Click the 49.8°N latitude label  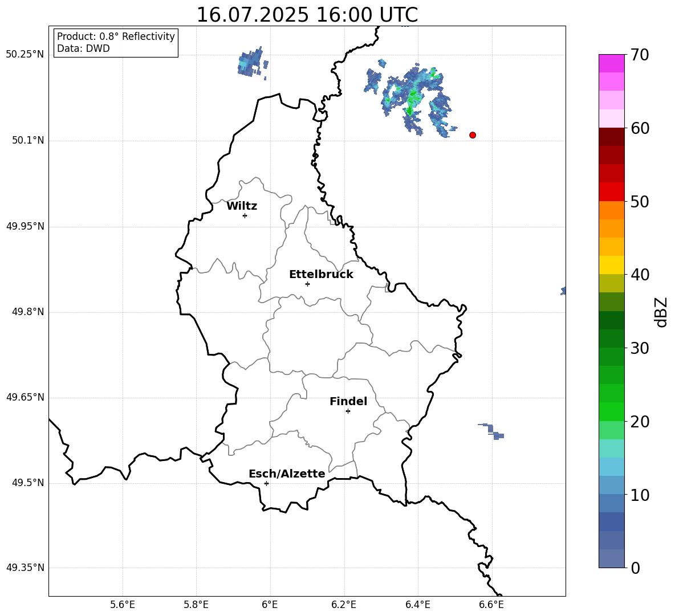coord(28,312)
